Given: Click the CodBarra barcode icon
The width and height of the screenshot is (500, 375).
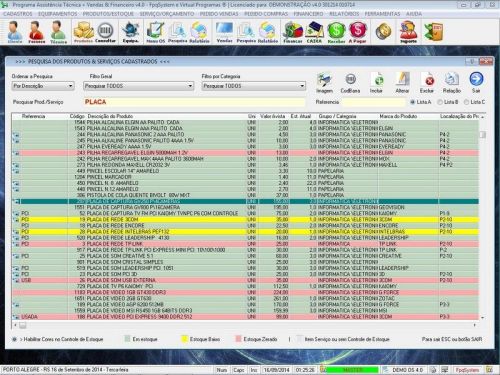Looking at the screenshot, I should (x=350, y=83).
